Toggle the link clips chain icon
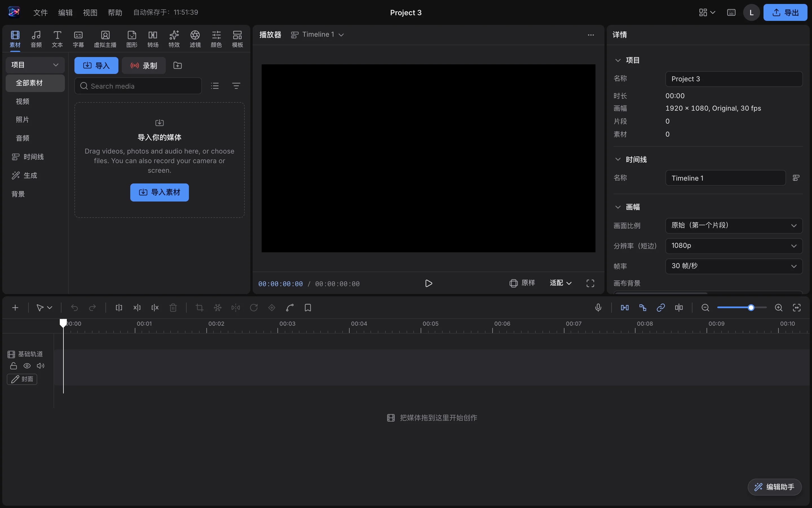Screen dimensions: 812x508 tap(661, 307)
